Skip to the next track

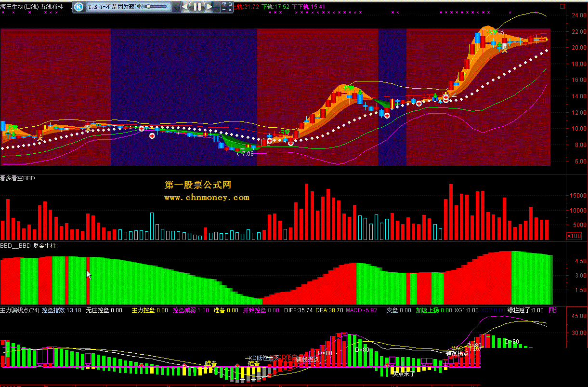point(209,7)
